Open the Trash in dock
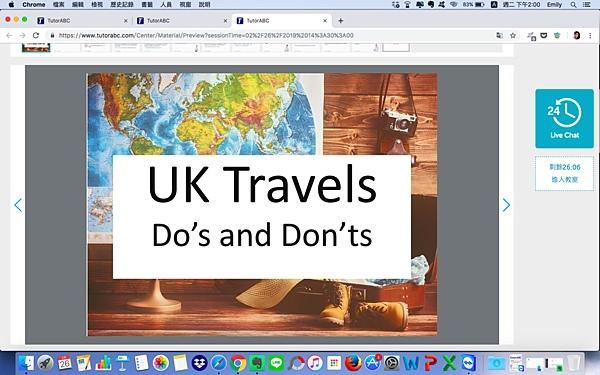600x375 pixels. 573,363
